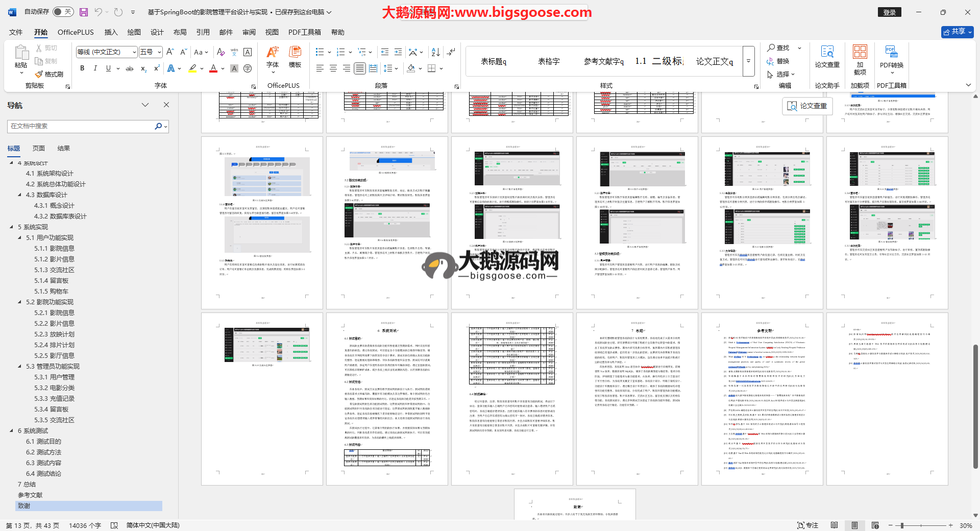Click the sort icon in paragraph group

(x=435, y=52)
